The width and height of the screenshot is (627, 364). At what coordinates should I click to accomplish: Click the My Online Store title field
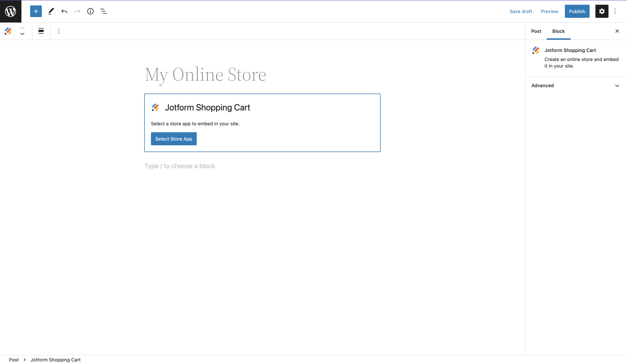tap(205, 75)
